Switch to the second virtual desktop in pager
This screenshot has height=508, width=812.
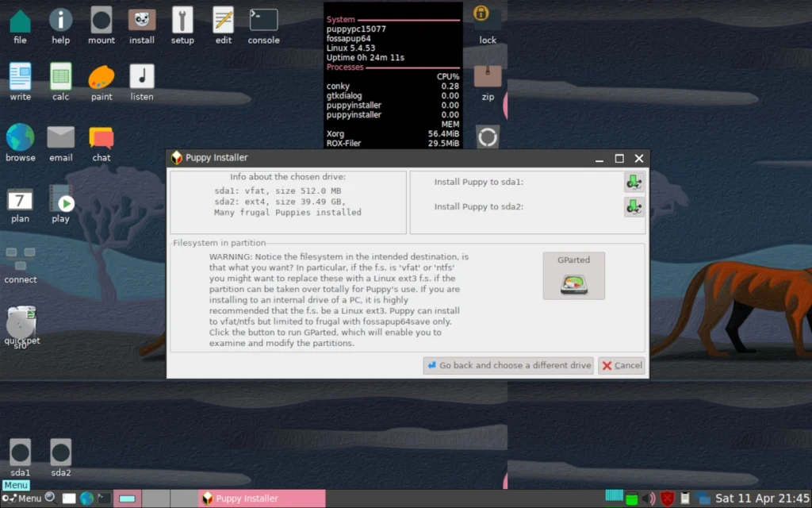[155, 498]
